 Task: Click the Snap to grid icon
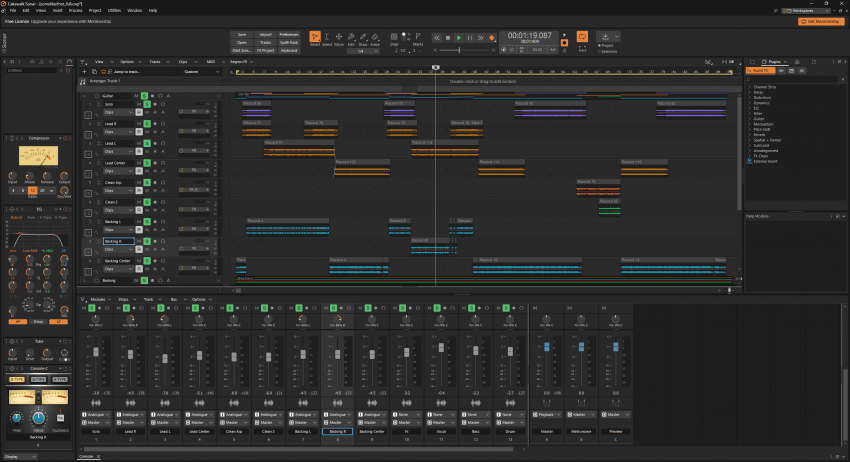[x=393, y=35]
